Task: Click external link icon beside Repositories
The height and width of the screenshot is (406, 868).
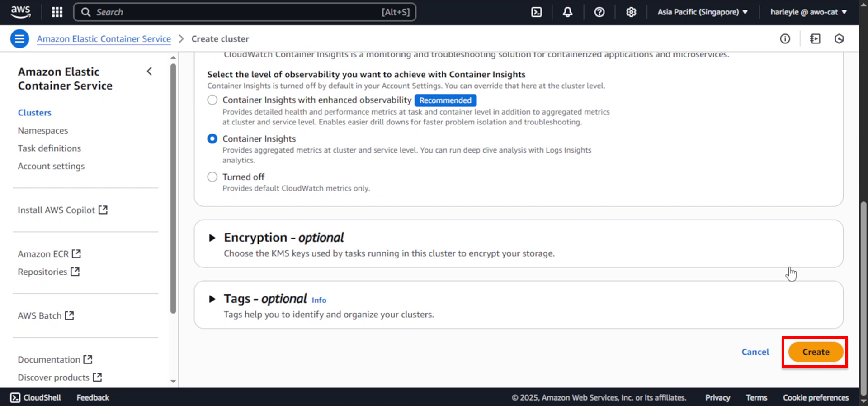Action: pyautogui.click(x=75, y=272)
